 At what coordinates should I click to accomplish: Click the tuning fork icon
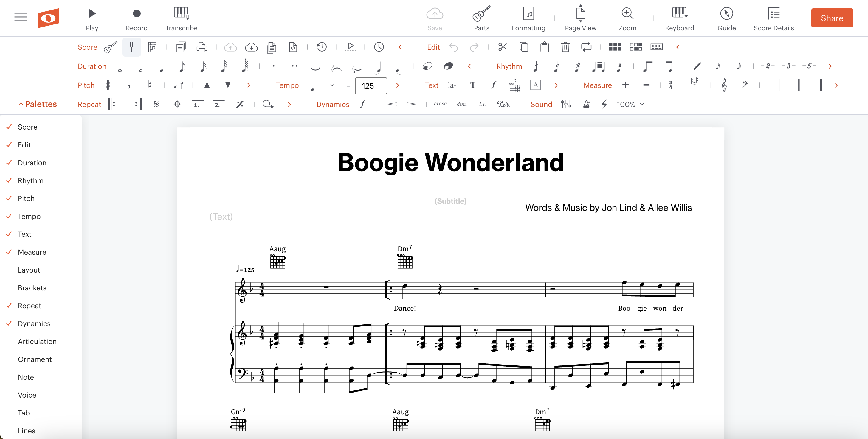(131, 47)
